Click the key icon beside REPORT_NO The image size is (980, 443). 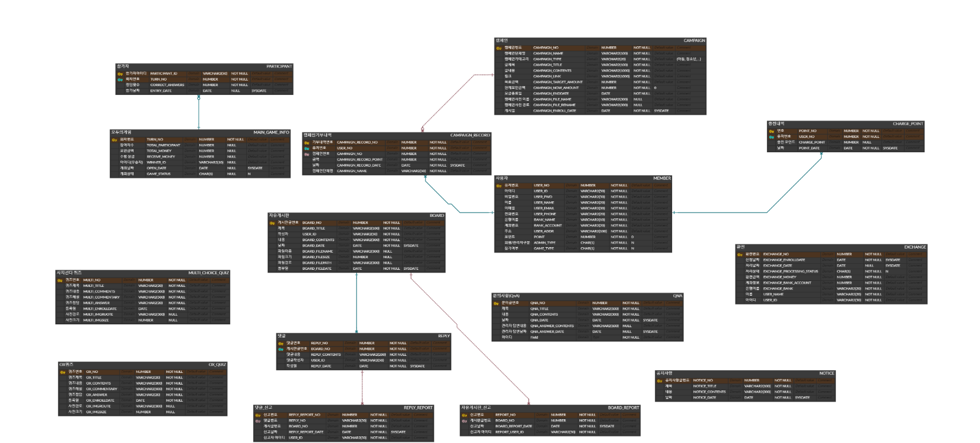click(x=465, y=415)
